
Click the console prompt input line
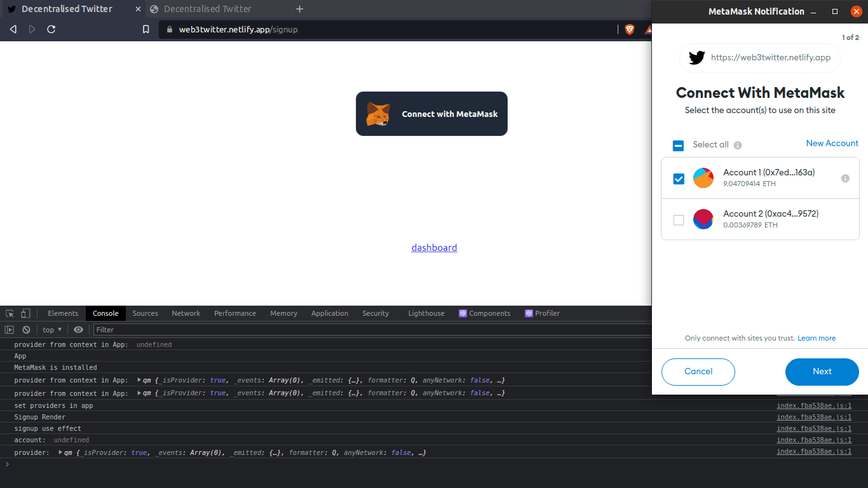[x=434, y=464]
